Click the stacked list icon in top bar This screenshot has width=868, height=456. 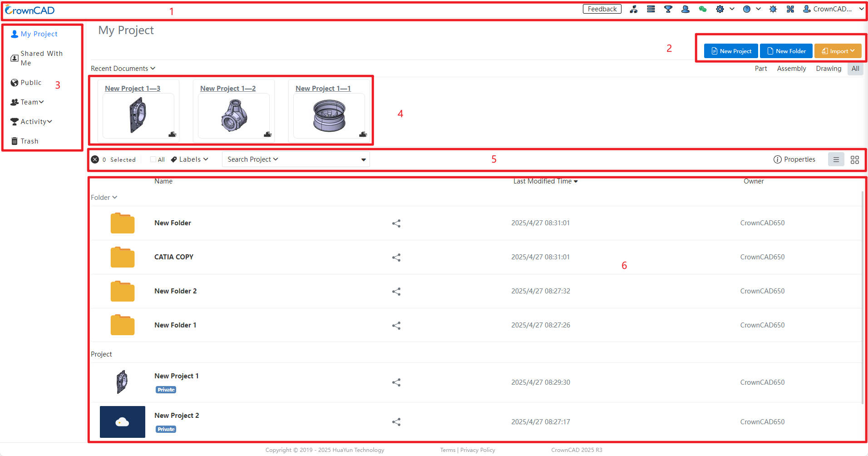651,9
